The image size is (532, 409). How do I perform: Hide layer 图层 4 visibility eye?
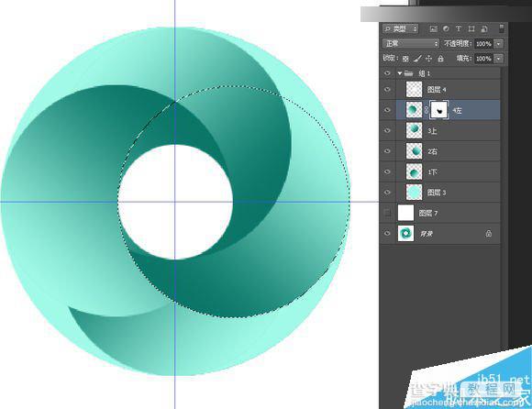[x=387, y=90]
